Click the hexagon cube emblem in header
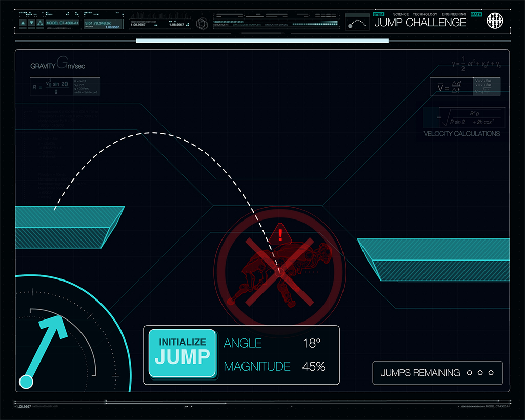This screenshot has height=420, width=525. tap(202, 24)
